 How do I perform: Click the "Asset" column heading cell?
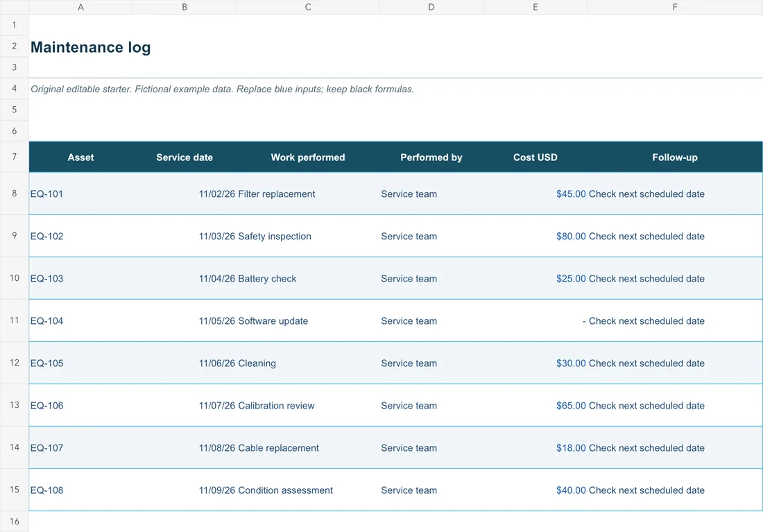tap(80, 157)
